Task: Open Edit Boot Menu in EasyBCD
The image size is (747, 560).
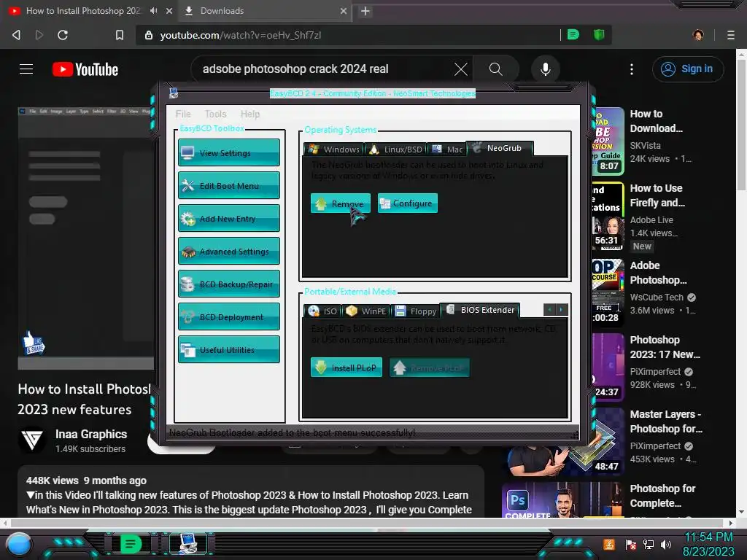Action: [x=228, y=186]
